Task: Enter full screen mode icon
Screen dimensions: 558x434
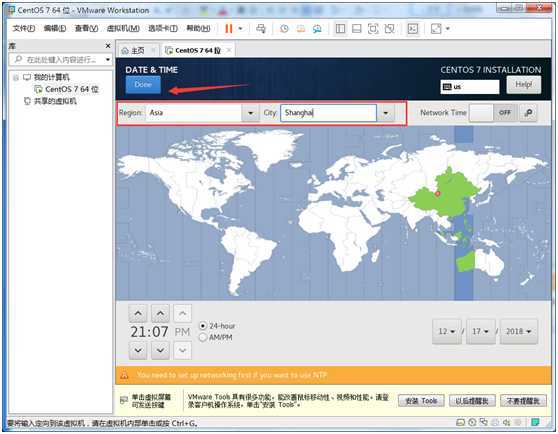Action: [373, 29]
